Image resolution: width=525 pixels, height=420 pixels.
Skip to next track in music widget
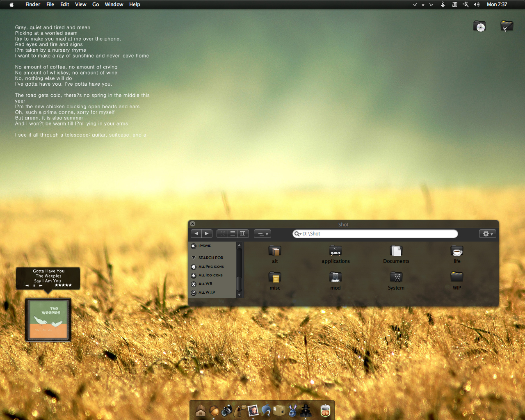tap(41, 285)
